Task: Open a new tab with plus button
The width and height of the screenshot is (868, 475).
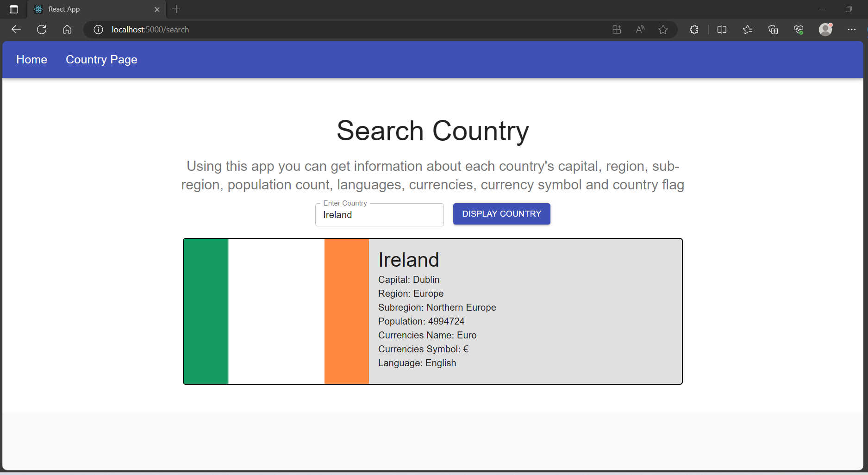Action: tap(176, 9)
